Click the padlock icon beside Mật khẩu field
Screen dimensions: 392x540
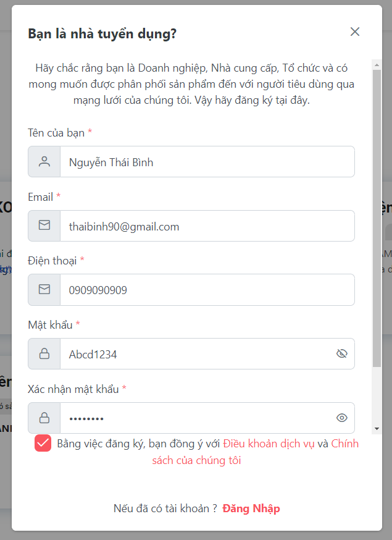pos(44,353)
